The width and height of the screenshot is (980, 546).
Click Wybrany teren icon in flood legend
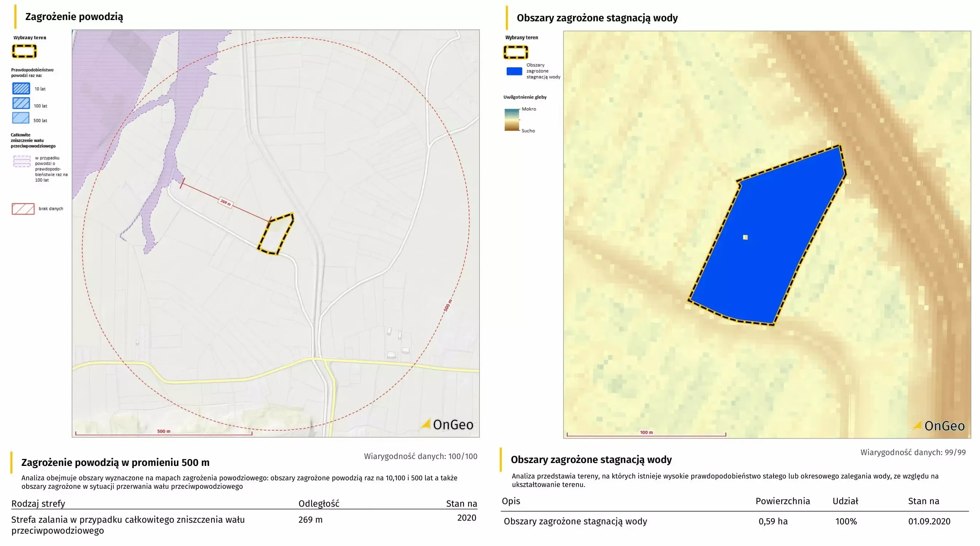pos(24,51)
